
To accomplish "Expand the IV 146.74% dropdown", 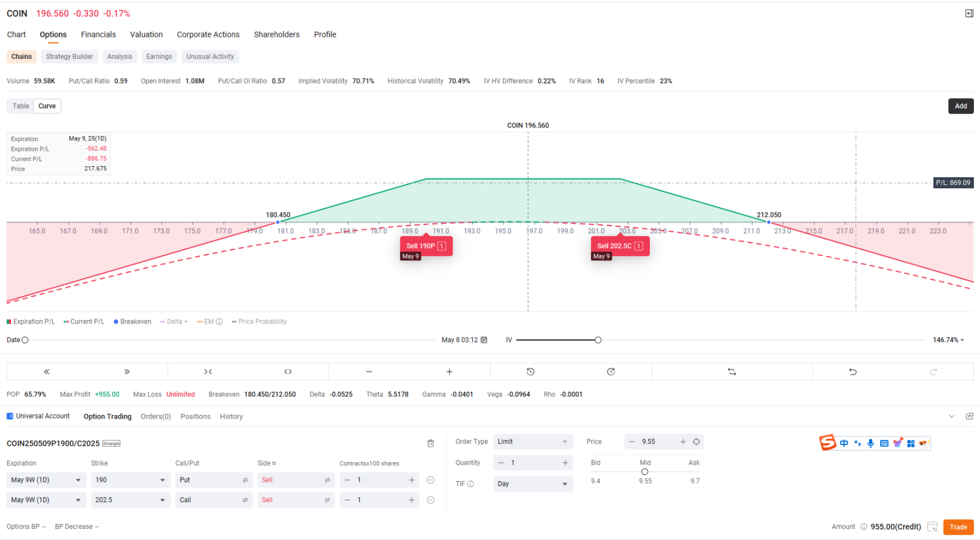I will click(949, 340).
